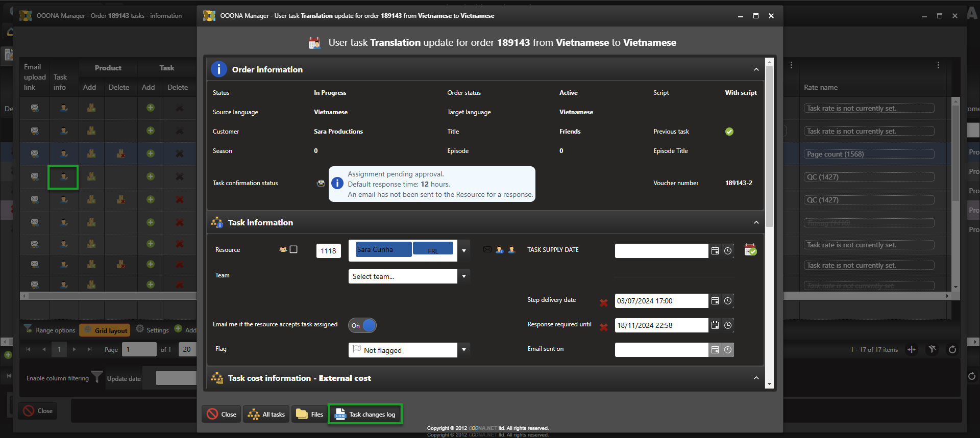Click the clock icon for Response required until

click(728, 325)
